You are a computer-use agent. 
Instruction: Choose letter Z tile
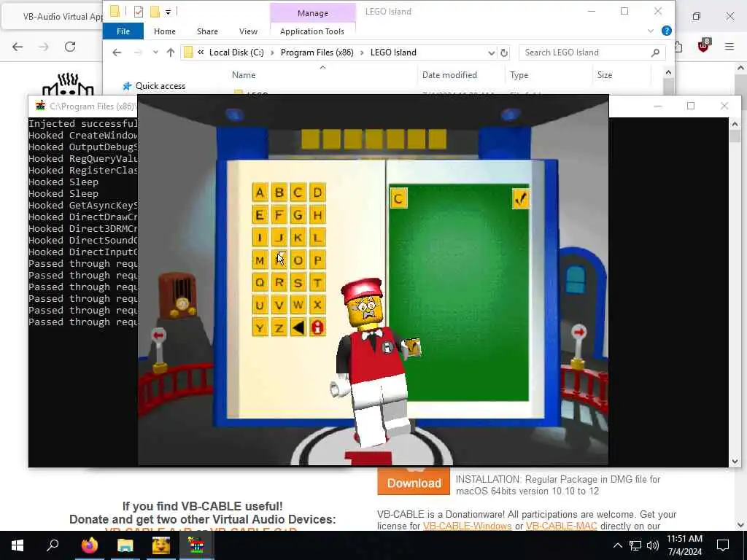pos(279,327)
